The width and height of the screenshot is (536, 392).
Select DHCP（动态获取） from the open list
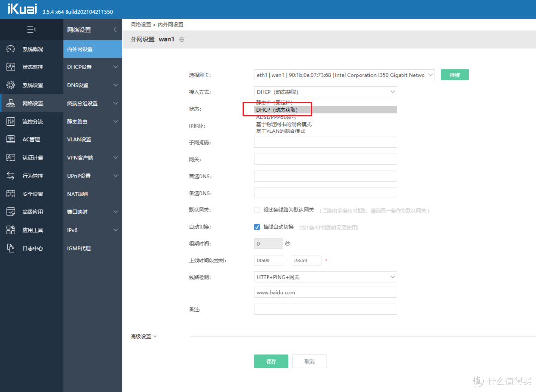(278, 109)
